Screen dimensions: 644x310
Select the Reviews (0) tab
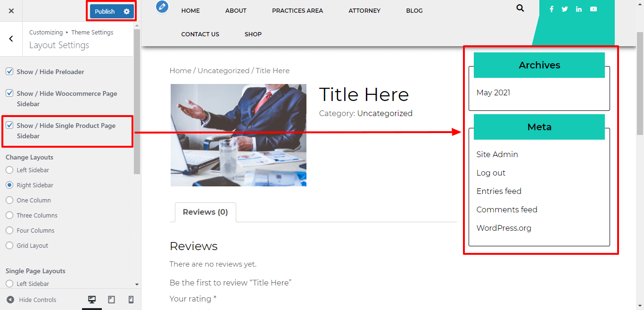(x=205, y=212)
